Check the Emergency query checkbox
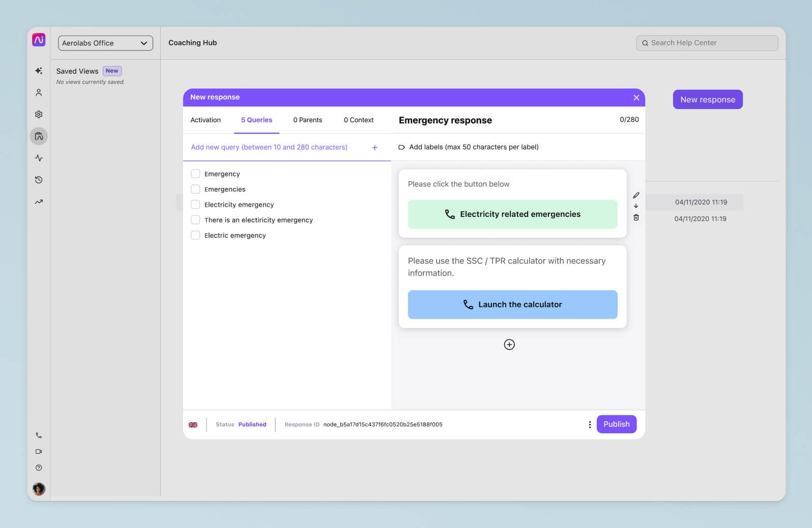 click(195, 174)
